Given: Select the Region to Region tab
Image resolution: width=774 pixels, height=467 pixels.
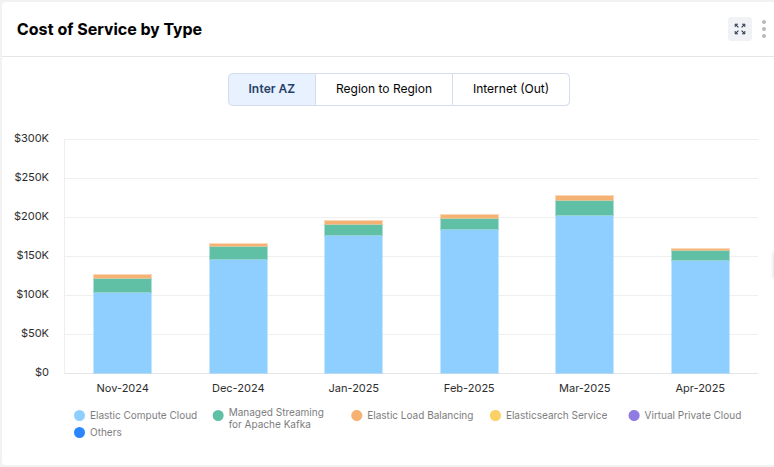Looking at the screenshot, I should [384, 89].
